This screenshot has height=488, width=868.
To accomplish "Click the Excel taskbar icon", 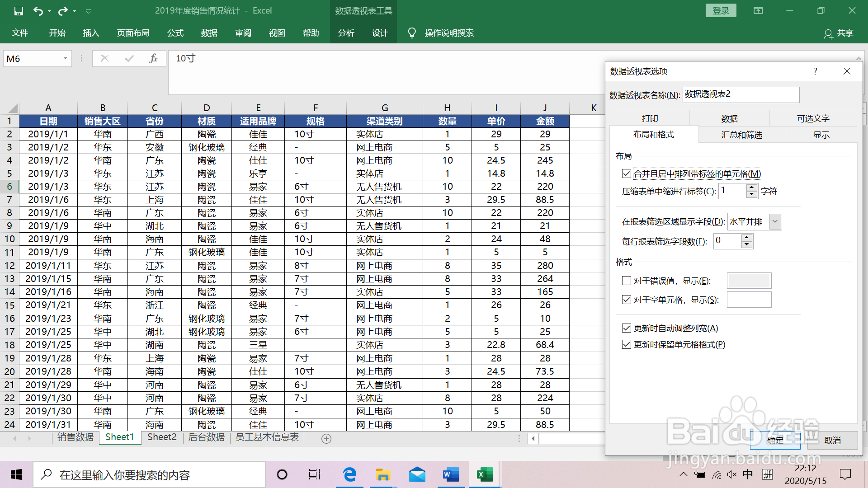I will (x=485, y=474).
